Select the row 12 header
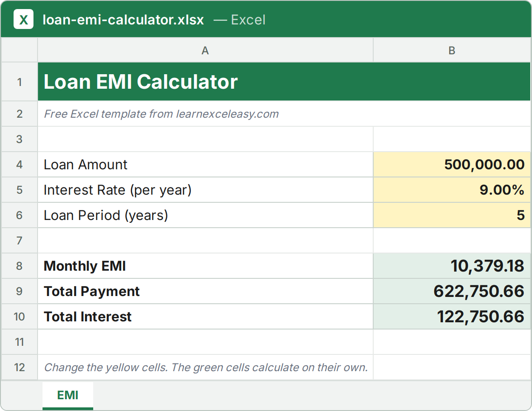The width and height of the screenshot is (532, 411). (x=19, y=367)
